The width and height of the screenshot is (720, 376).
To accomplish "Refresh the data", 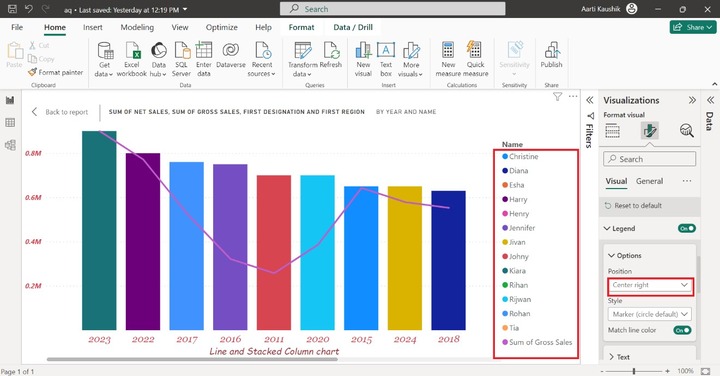I will [331, 55].
